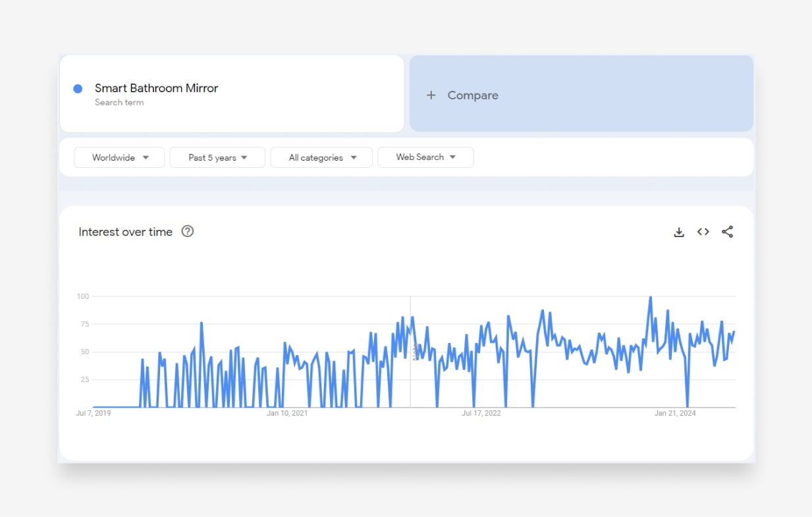Open help icon beside Interest over time

point(188,231)
